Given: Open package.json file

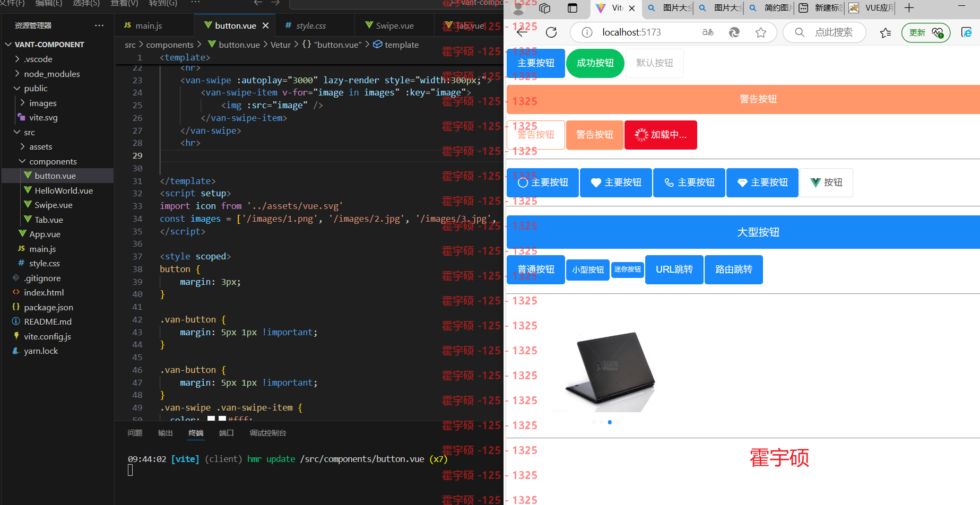Looking at the screenshot, I should click(48, 307).
